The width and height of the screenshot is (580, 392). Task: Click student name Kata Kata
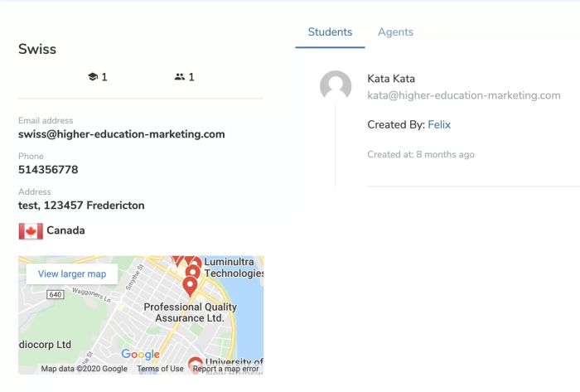[391, 79]
